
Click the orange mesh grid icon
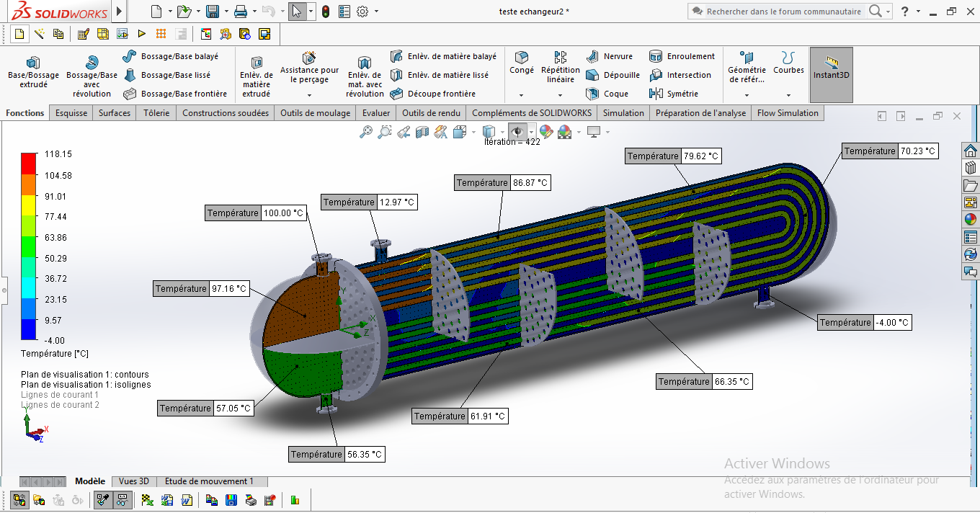pos(161,34)
